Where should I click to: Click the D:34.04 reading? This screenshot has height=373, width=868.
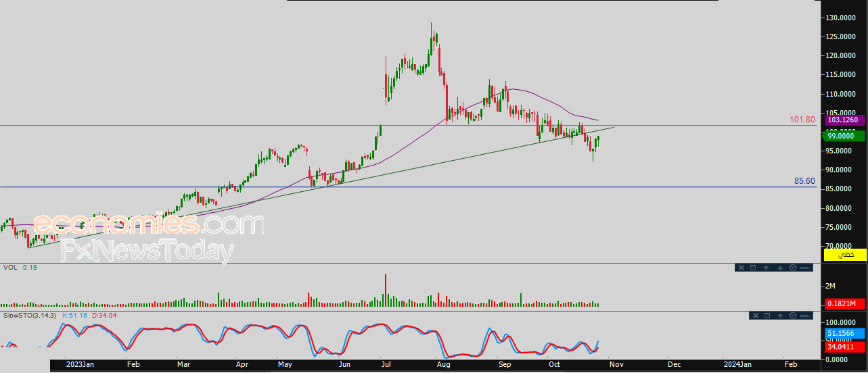tap(104, 315)
